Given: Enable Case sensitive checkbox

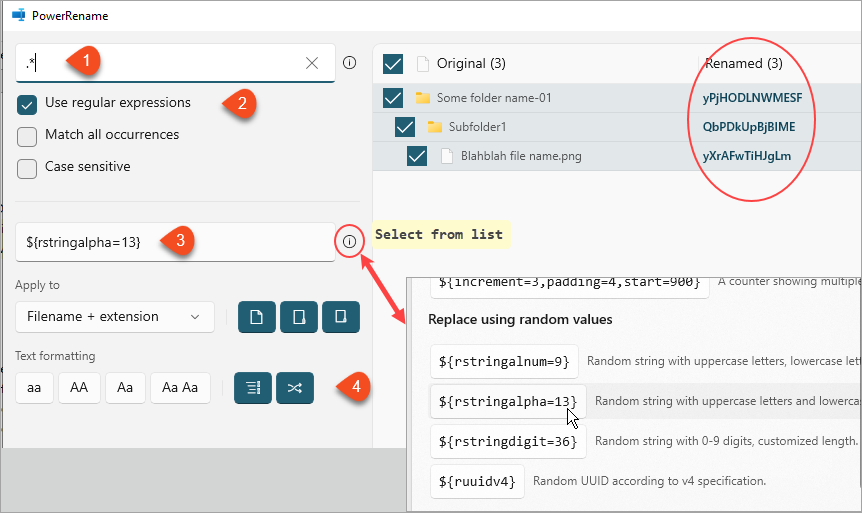Looking at the screenshot, I should 27,168.
